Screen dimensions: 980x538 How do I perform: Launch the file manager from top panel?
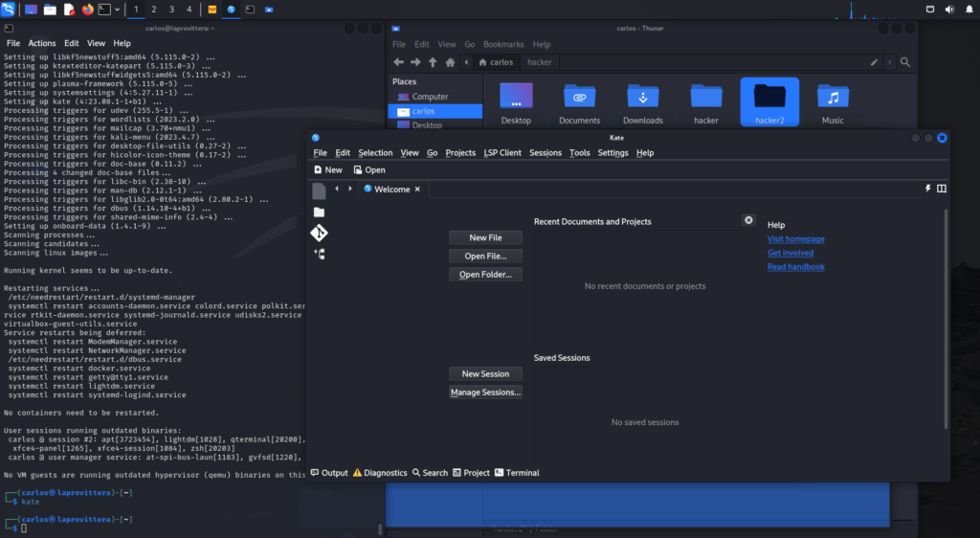50,10
